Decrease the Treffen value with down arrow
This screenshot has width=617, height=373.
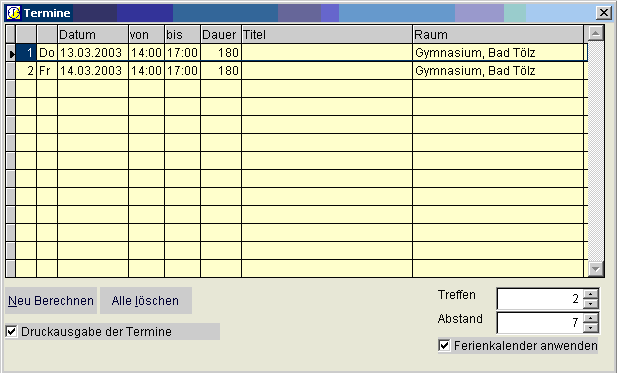pyautogui.click(x=591, y=304)
